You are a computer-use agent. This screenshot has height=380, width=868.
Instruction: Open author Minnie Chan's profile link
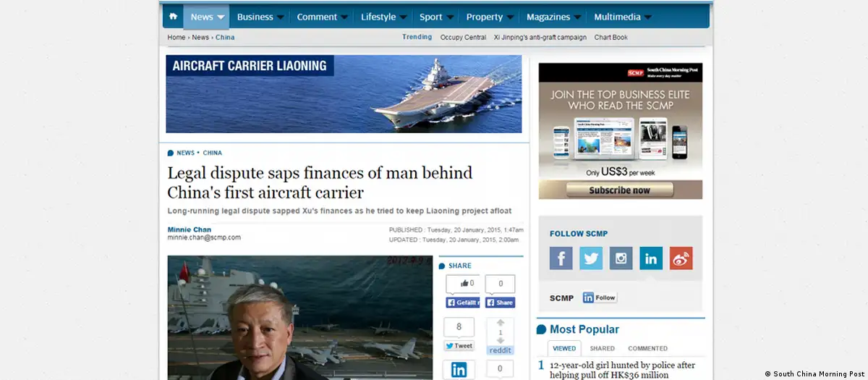(190, 229)
